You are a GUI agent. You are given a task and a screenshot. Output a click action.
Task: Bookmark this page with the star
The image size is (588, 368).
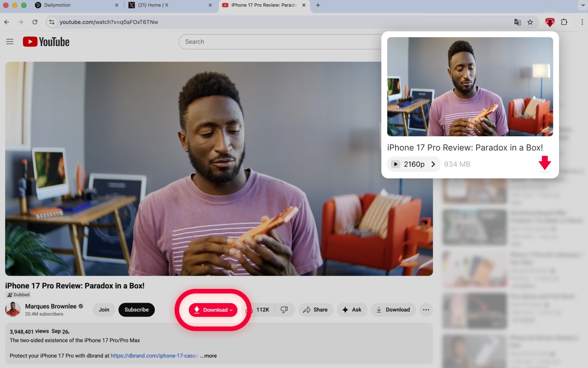530,22
